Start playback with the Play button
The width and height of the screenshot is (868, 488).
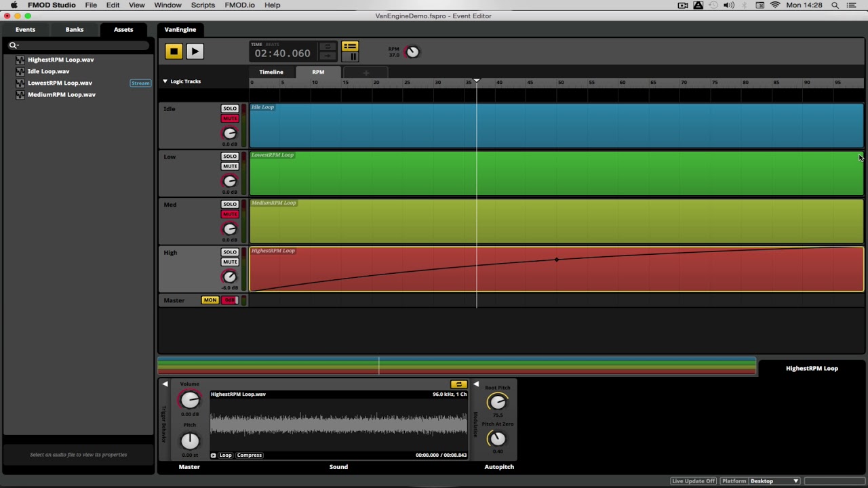(x=195, y=51)
